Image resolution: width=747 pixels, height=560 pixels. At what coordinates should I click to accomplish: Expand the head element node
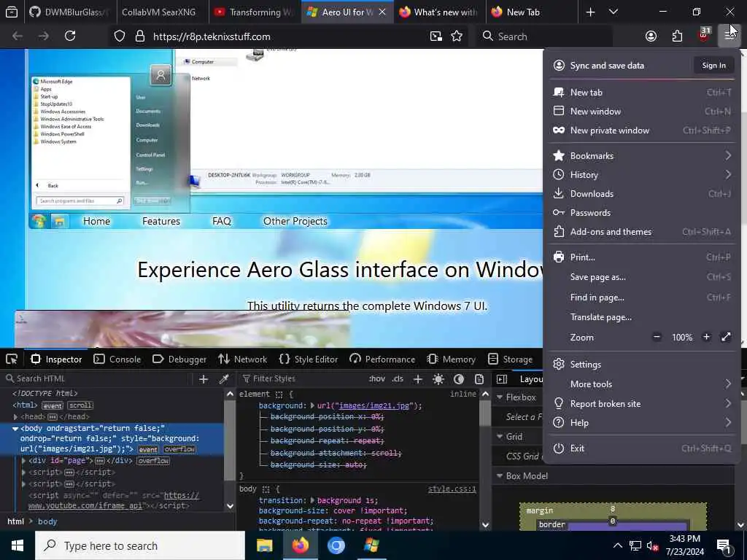coord(15,416)
